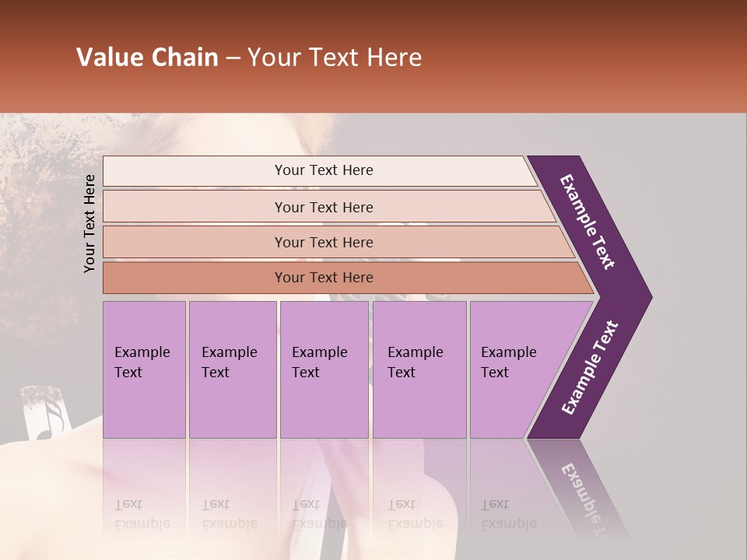Viewport: 747px width, 560px height.
Task: Select the third 'Your Text Here' bar
Action: 323,242
